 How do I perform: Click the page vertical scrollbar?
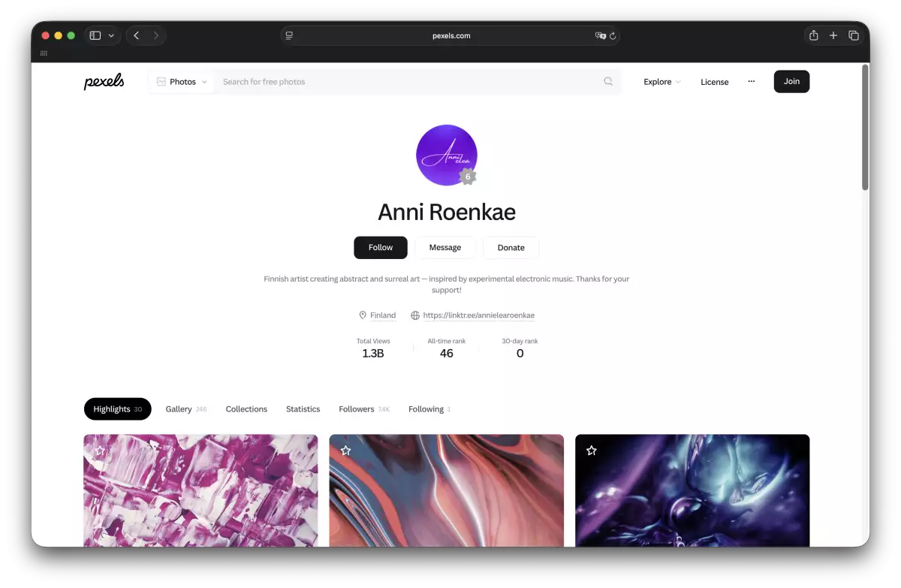pyautogui.click(x=865, y=128)
